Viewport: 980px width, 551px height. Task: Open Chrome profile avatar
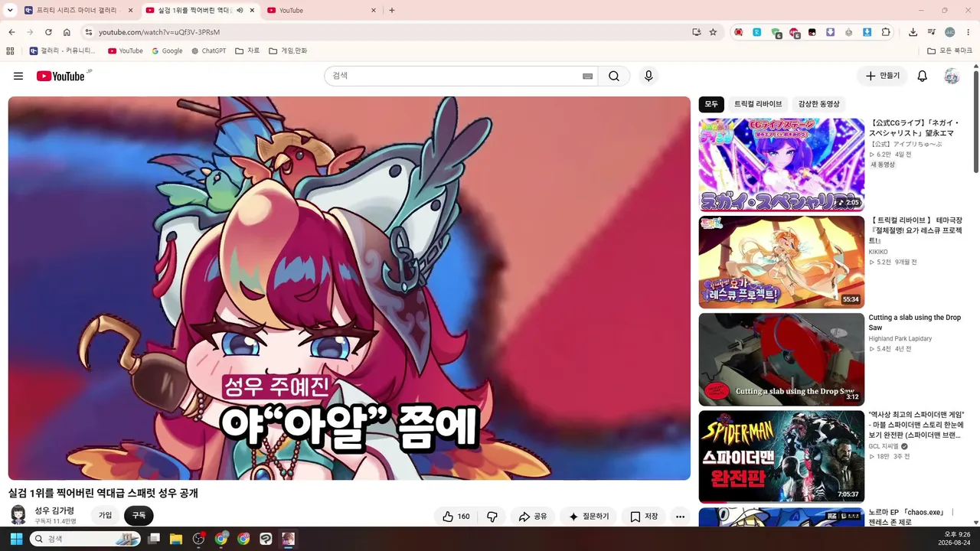point(950,32)
